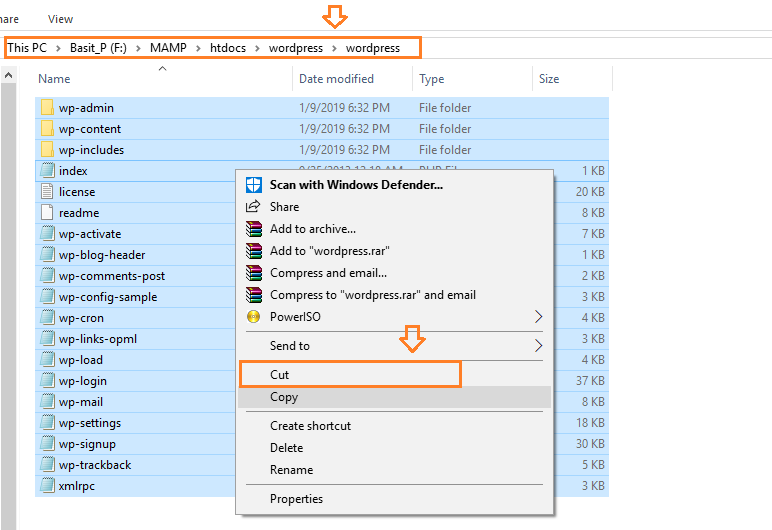
Task: Click the wp-settings file icon
Action: [x=47, y=423]
